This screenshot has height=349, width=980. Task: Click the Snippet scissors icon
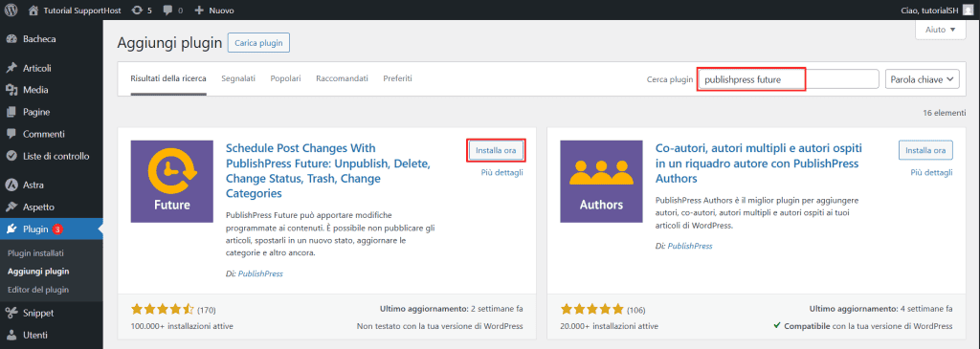[x=11, y=313]
